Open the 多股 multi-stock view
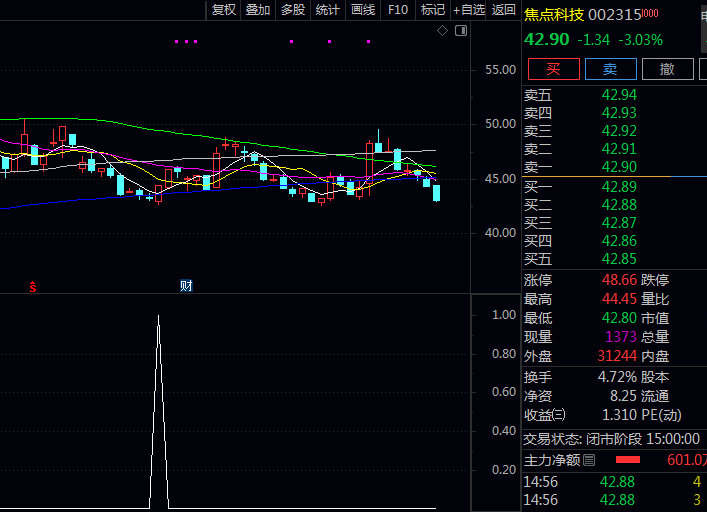707x512 pixels. 292,10
